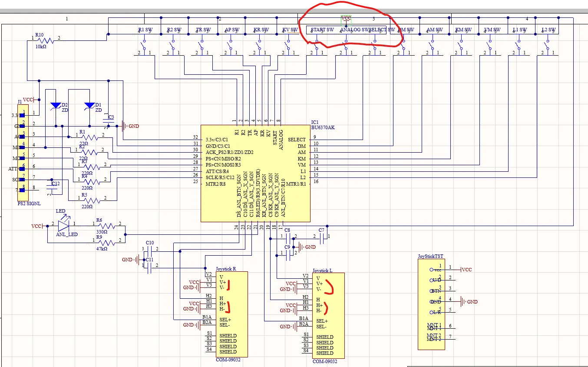
Task: Click the SEL+ pin on Joystick R
Action: [x=225, y=320]
